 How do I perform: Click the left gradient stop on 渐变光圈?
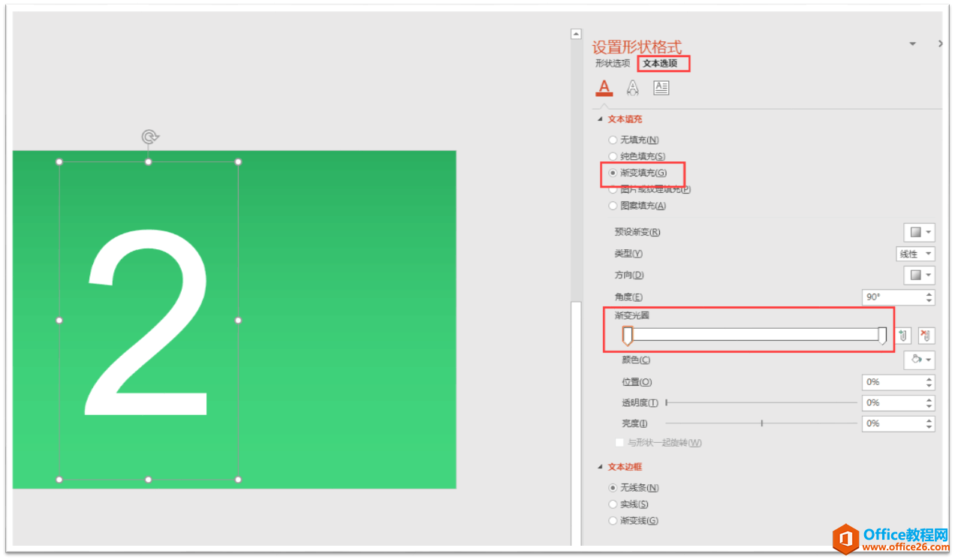628,336
